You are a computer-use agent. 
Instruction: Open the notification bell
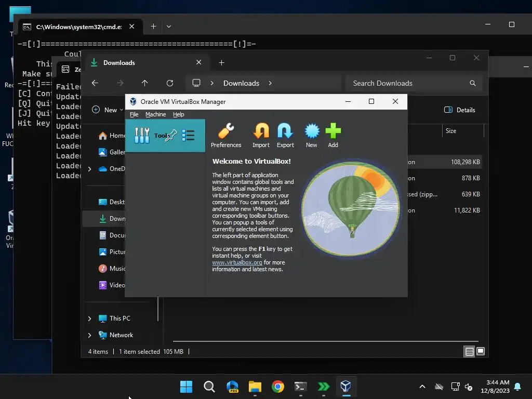click(x=518, y=387)
